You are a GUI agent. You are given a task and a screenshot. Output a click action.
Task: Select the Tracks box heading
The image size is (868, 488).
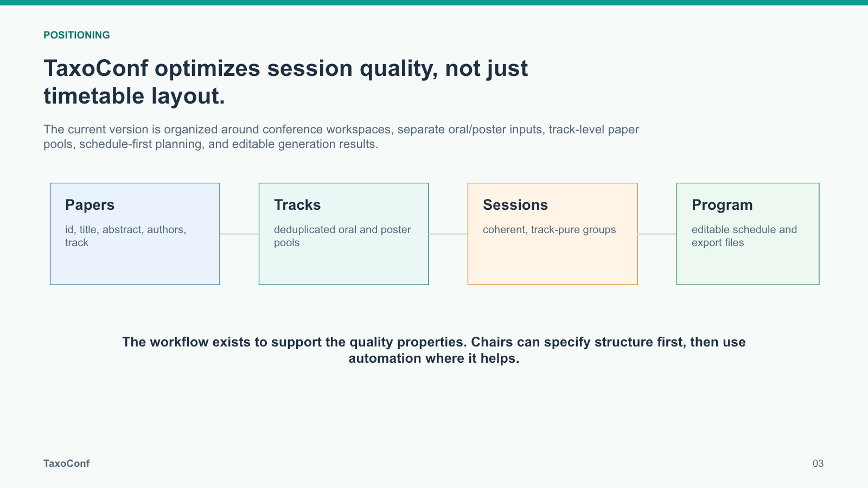click(297, 205)
